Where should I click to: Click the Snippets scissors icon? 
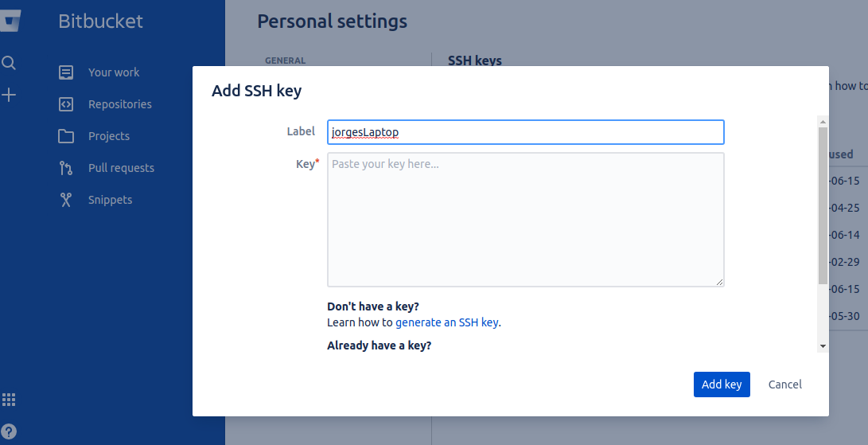coord(66,200)
